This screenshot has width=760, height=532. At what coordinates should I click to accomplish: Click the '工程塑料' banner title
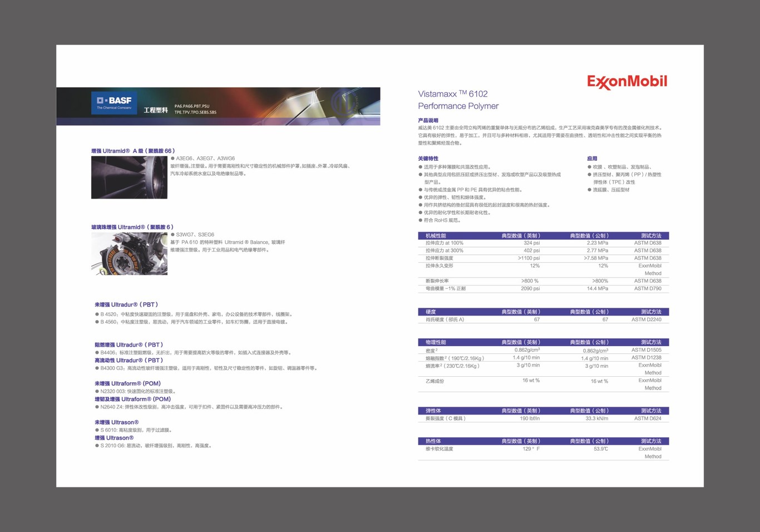(156, 110)
